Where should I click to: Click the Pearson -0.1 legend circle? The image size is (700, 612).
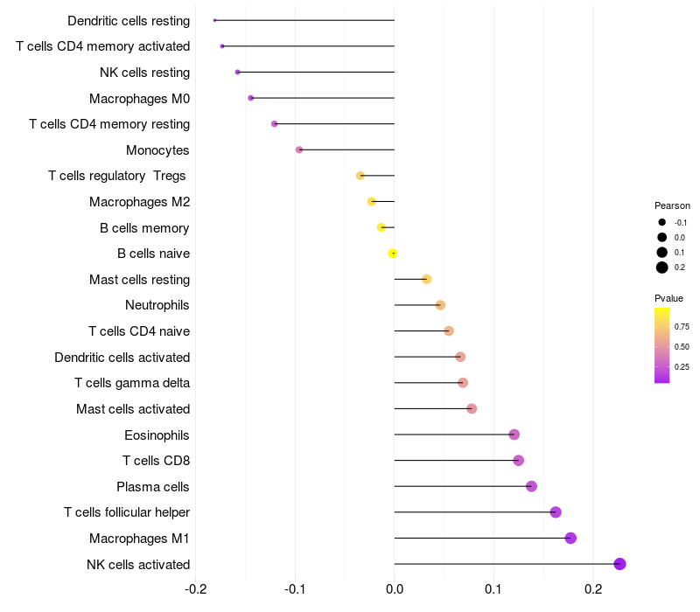click(662, 223)
